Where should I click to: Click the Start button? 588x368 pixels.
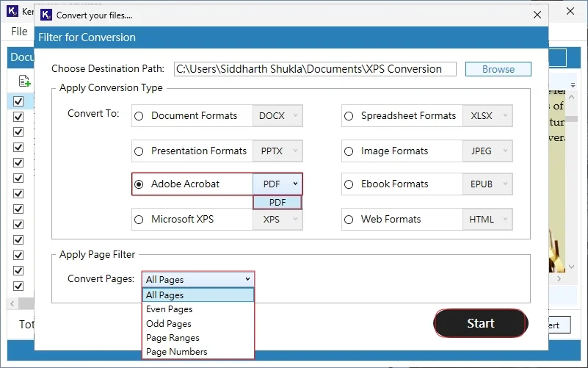pyautogui.click(x=480, y=323)
